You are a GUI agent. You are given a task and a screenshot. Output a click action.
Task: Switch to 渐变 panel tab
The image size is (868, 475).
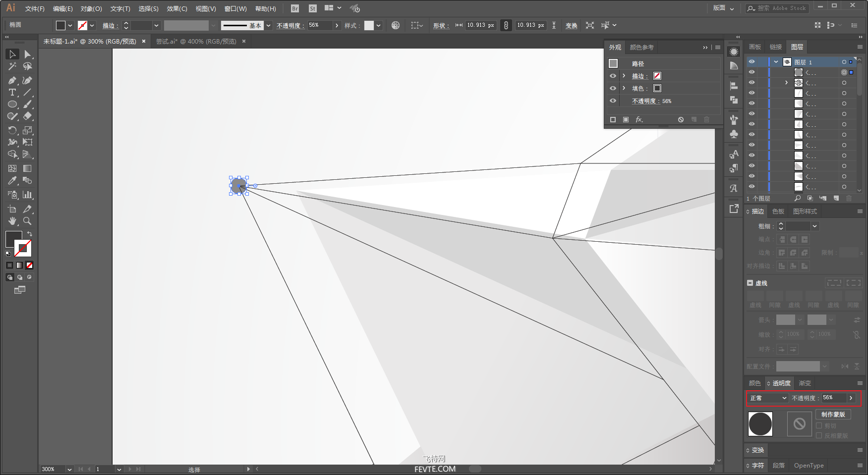coord(805,383)
